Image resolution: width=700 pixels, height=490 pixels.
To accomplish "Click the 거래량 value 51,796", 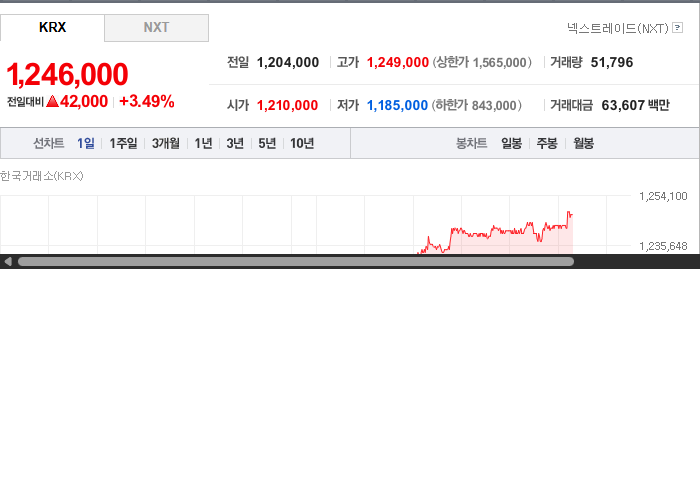I will click(x=612, y=62).
